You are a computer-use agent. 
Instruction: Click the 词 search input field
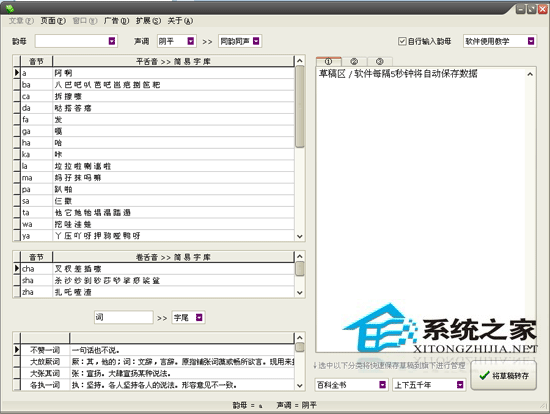[123, 318]
